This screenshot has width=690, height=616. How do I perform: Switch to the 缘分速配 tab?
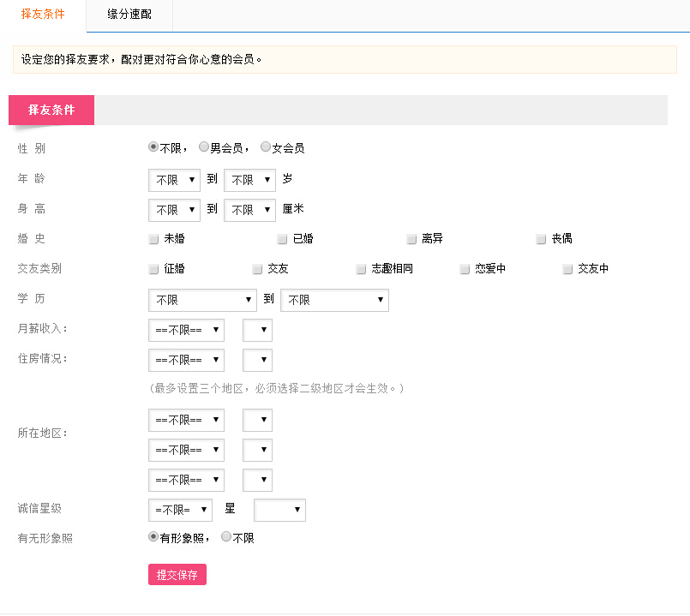click(129, 15)
